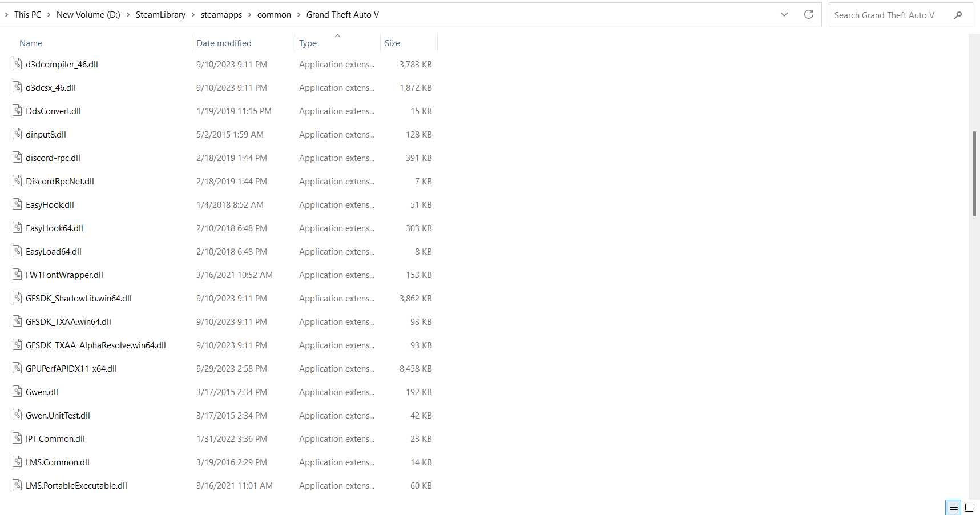
Task: Expand the chevron after SteamLibrary
Action: click(193, 15)
